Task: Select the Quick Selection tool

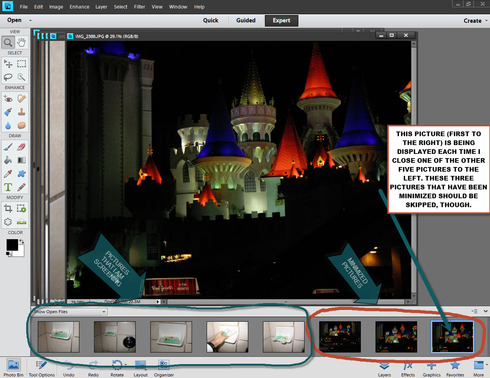Action: tap(21, 77)
